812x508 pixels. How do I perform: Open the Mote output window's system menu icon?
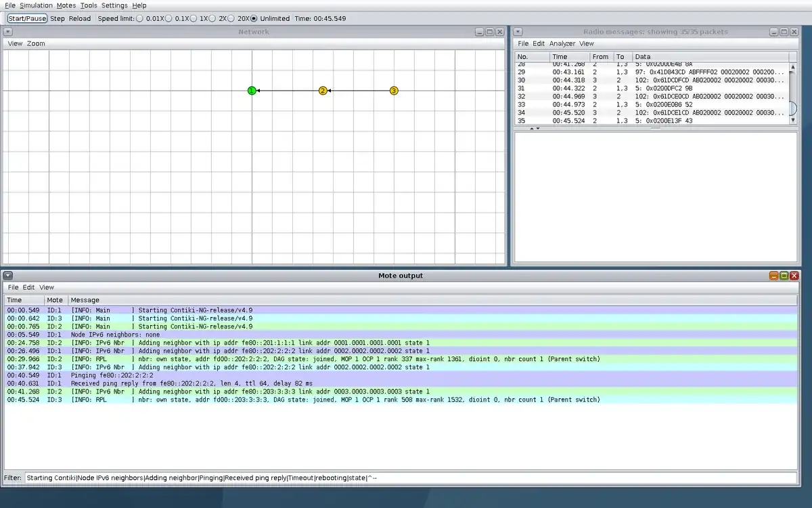[8, 276]
